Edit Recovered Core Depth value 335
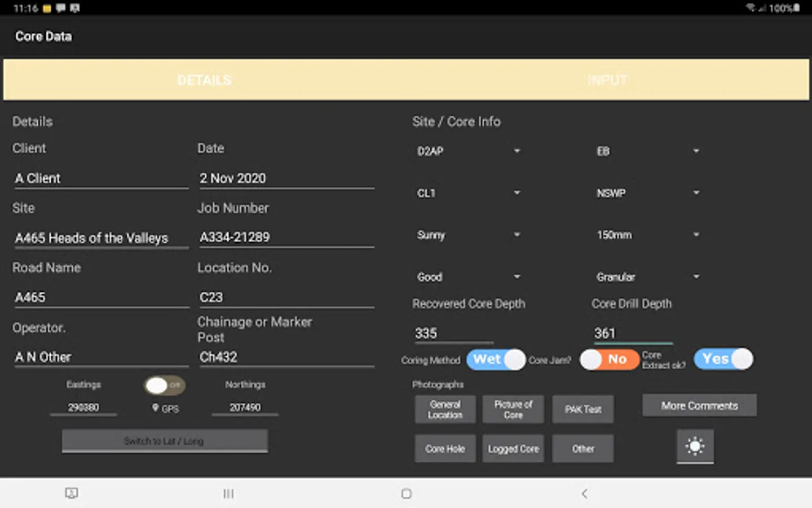Viewport: 812px width, 508px height. (x=453, y=333)
